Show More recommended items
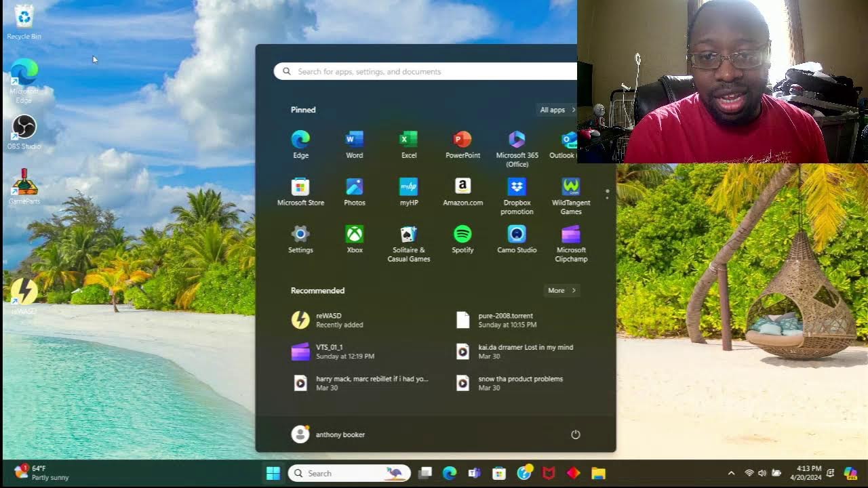 [x=561, y=290]
